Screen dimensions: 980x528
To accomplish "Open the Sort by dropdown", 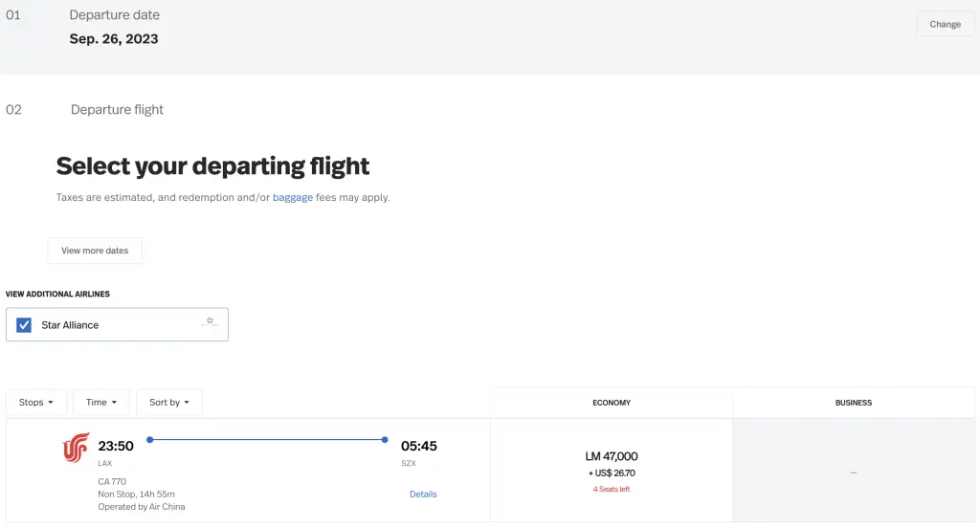I will (x=169, y=403).
